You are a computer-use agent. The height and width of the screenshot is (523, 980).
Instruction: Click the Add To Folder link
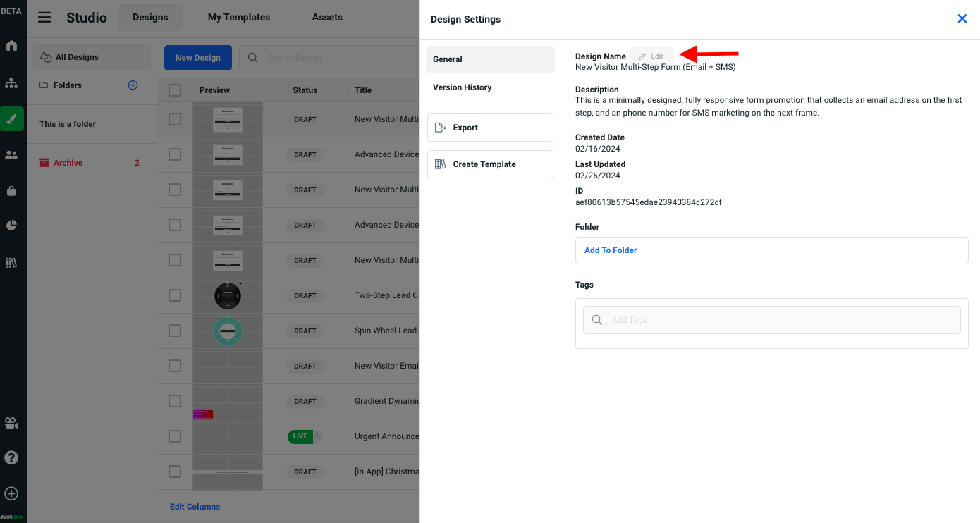(x=611, y=250)
